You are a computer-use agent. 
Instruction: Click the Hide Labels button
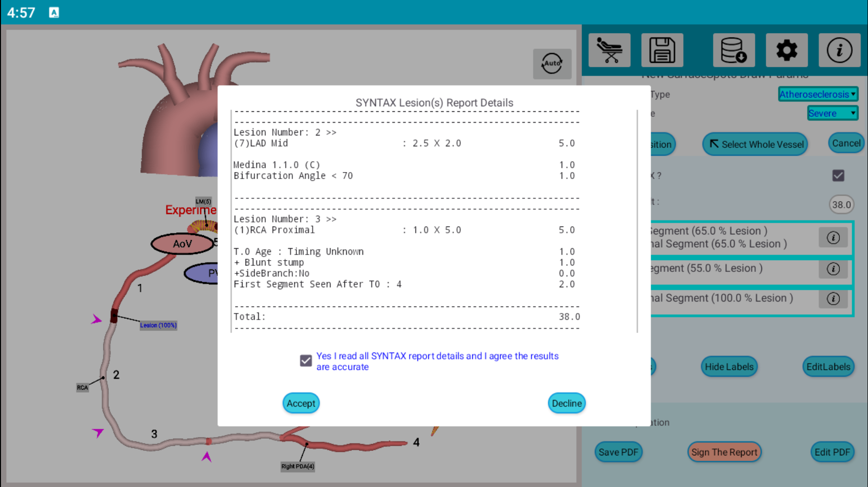point(729,367)
